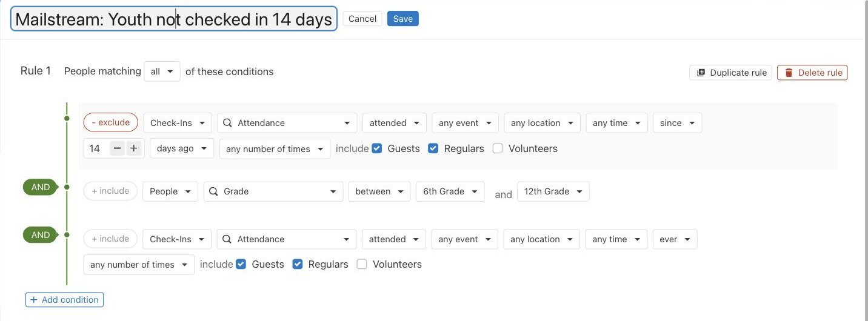The height and width of the screenshot is (321, 868).
Task: Cancel the title edit
Action: point(362,19)
